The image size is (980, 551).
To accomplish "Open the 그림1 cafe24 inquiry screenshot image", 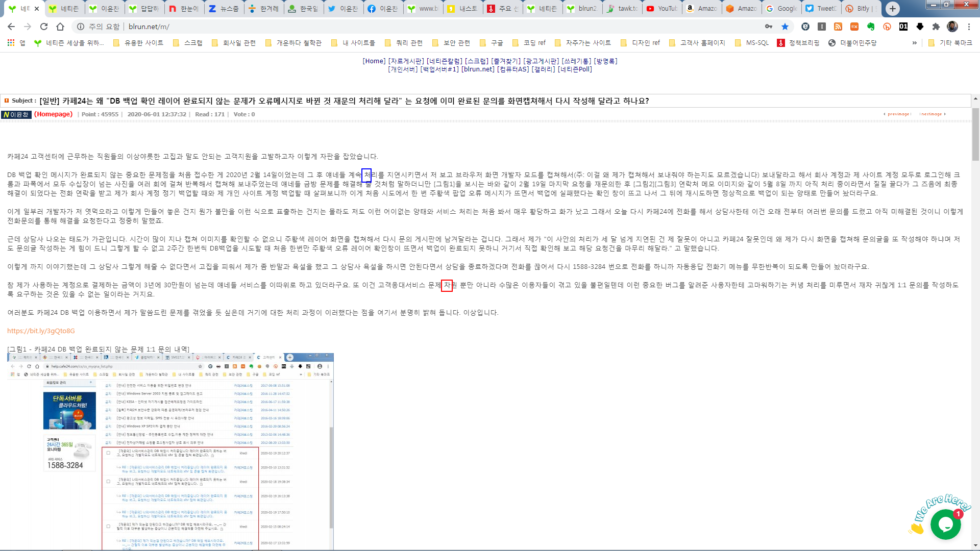I will click(x=170, y=452).
